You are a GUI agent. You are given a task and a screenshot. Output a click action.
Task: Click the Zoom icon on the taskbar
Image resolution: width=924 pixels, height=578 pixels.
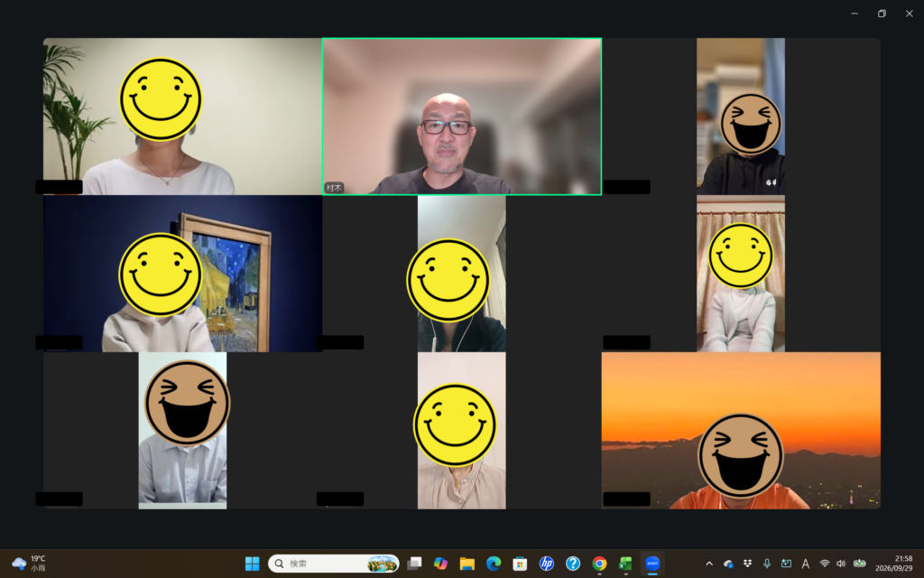[x=652, y=564]
